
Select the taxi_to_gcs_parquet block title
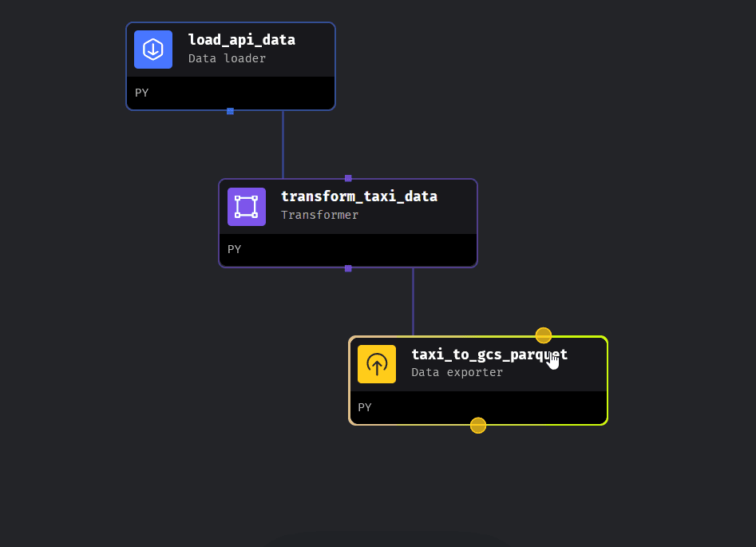tap(489, 355)
